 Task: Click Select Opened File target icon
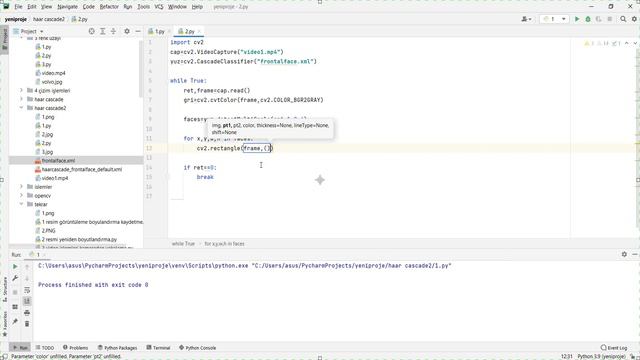[91, 31]
